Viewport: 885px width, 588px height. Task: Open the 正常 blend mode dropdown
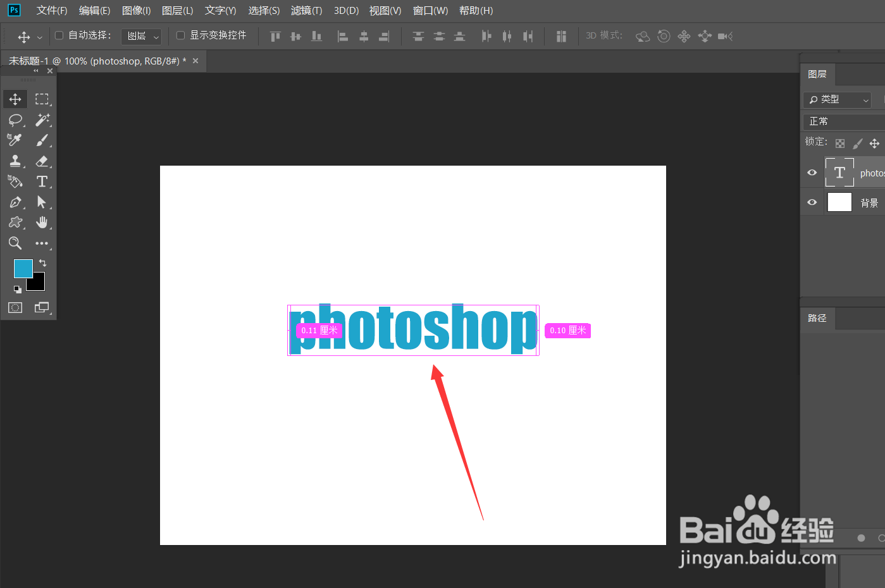point(844,121)
